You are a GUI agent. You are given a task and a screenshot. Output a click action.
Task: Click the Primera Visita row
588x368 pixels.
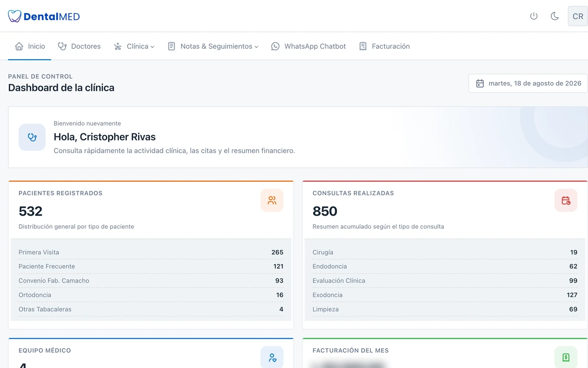151,252
